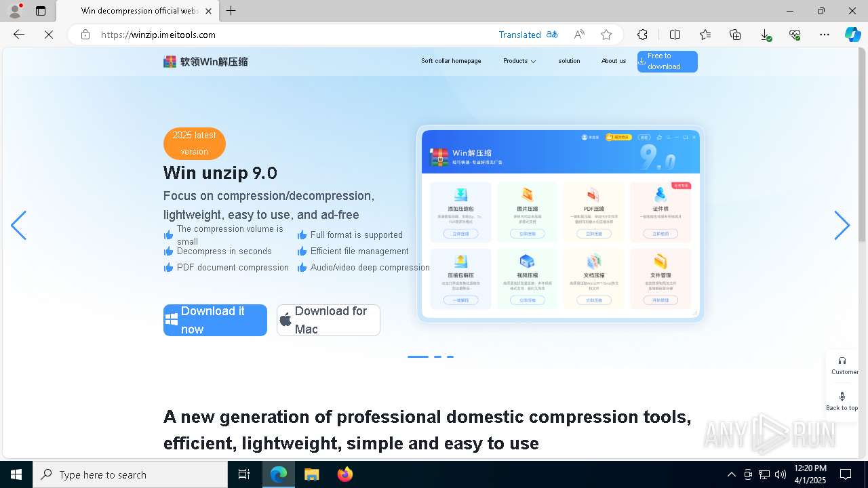Open the Favorites list
868x488 pixels.
[x=705, y=35]
